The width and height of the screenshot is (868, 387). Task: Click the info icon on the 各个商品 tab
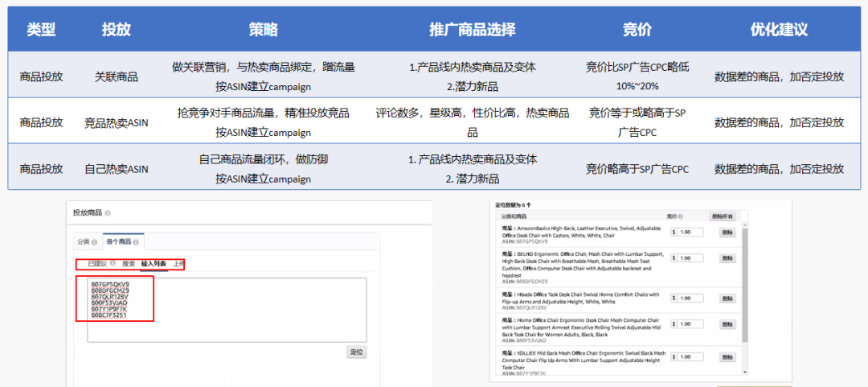click(136, 242)
